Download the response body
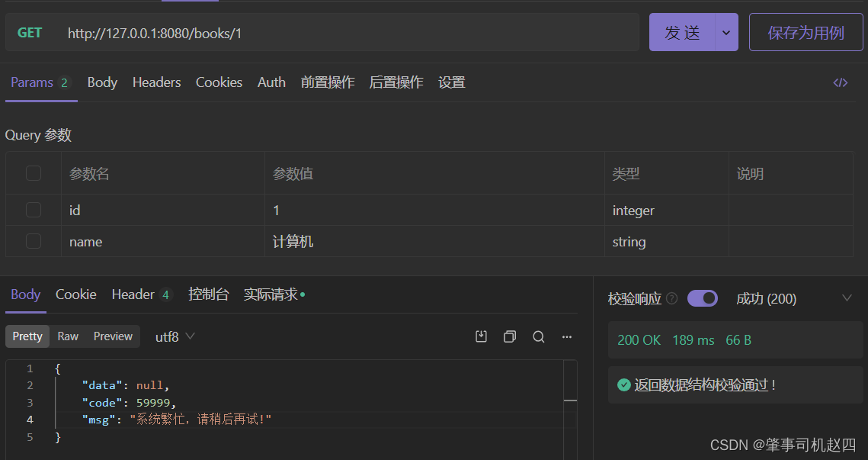Image resolution: width=868 pixels, height=460 pixels. [481, 336]
